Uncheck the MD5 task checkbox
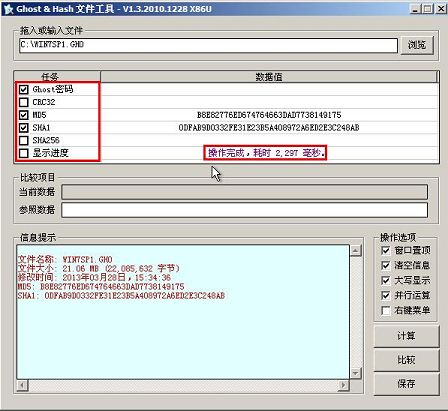 [23, 115]
